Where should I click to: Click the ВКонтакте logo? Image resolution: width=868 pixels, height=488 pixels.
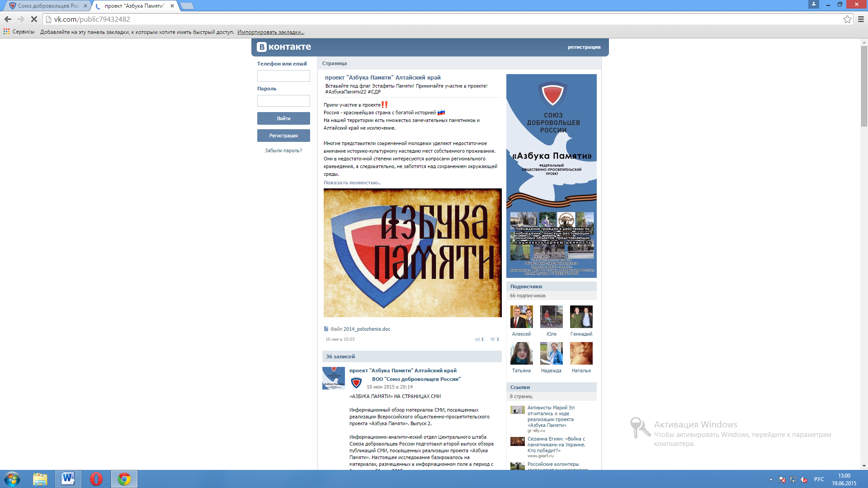click(284, 47)
